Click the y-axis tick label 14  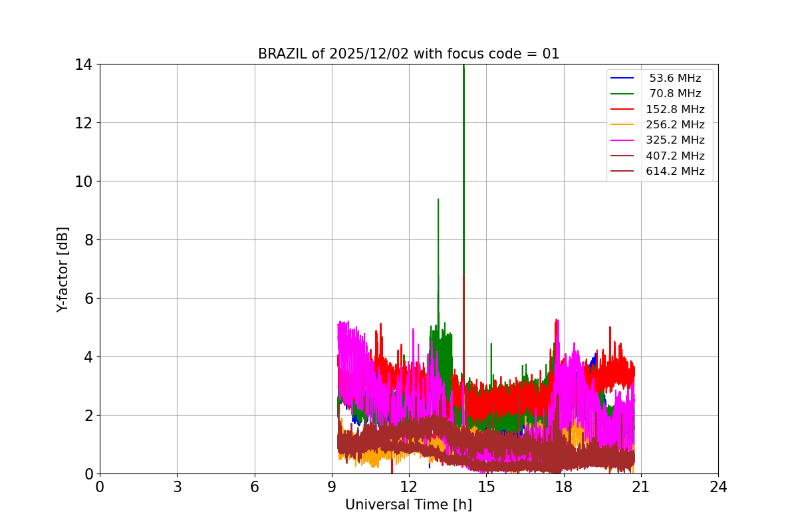coord(84,65)
